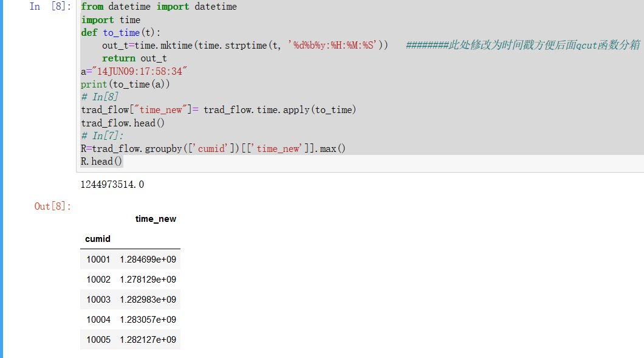Click the 'def to_time(t):' definition line

click(x=121, y=32)
